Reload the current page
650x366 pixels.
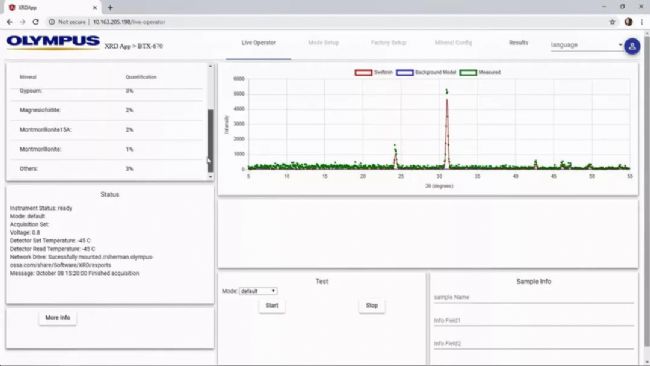(x=36, y=22)
